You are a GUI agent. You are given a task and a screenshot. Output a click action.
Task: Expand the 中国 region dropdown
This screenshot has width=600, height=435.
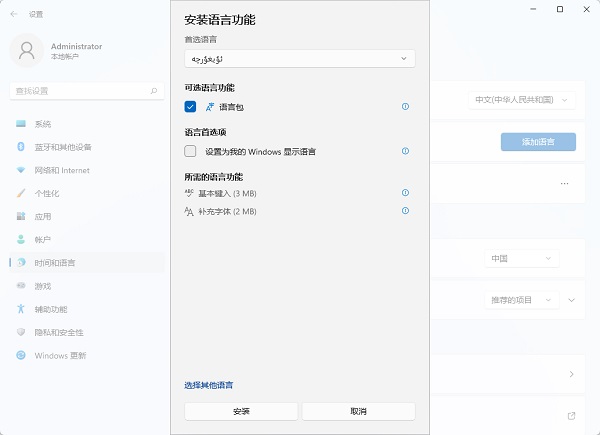click(x=520, y=258)
